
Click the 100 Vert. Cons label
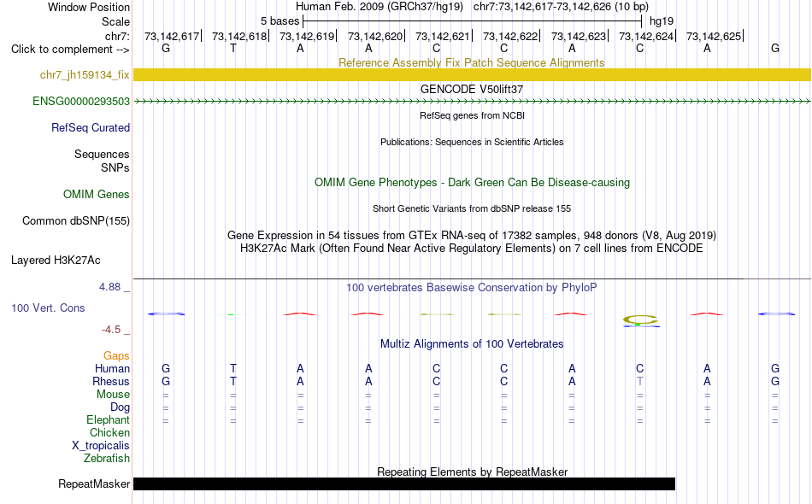coord(48,308)
